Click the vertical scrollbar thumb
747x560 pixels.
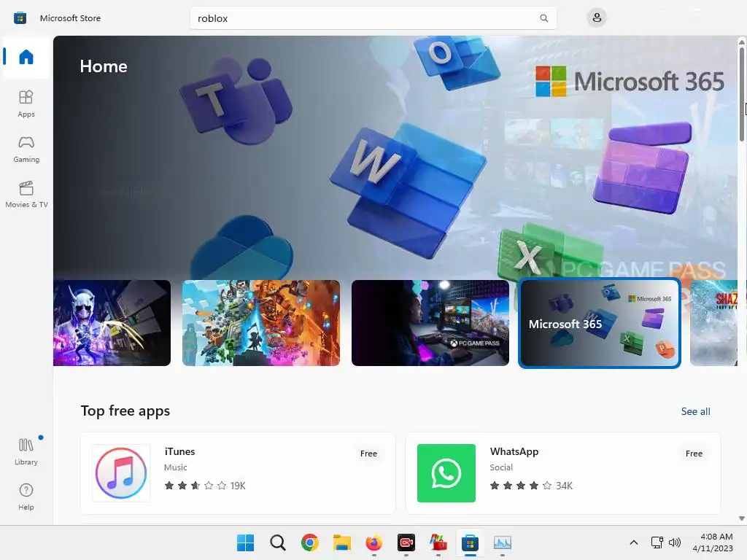[x=742, y=94]
